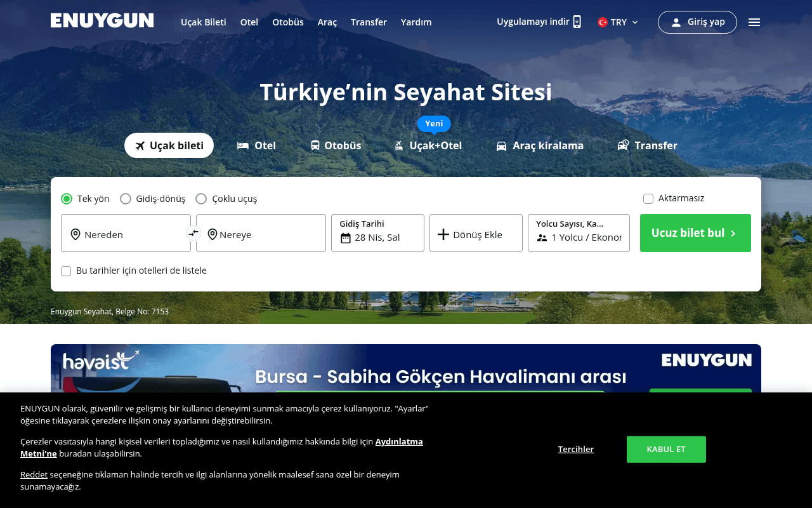Select the Gidiş-dönüş radio button
Image resolution: width=812 pixels, height=508 pixels.
[126, 199]
